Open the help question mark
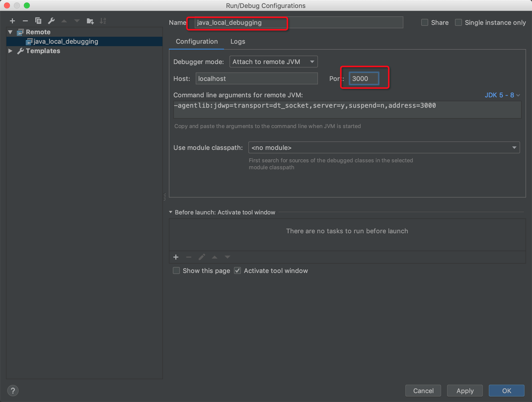The width and height of the screenshot is (532, 402). click(13, 391)
